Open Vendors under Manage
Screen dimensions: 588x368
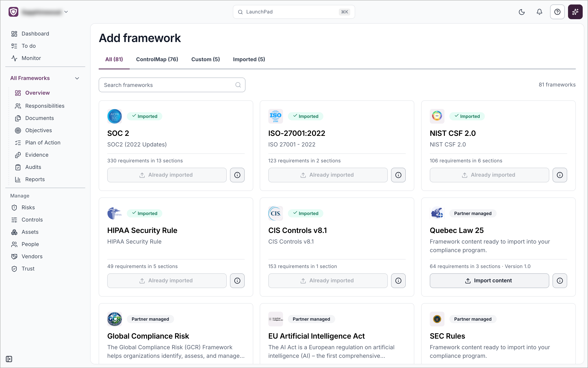27,256
